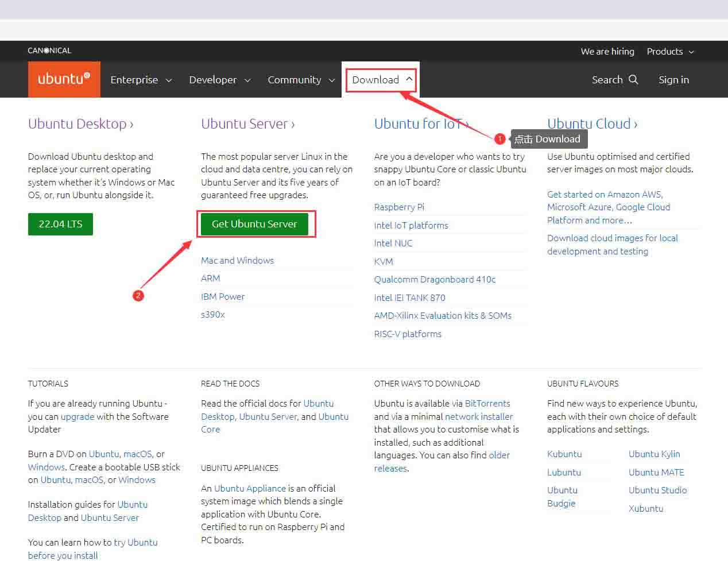Open the Raspberry Pi IoT link
The height and width of the screenshot is (580, 728).
[x=399, y=207]
